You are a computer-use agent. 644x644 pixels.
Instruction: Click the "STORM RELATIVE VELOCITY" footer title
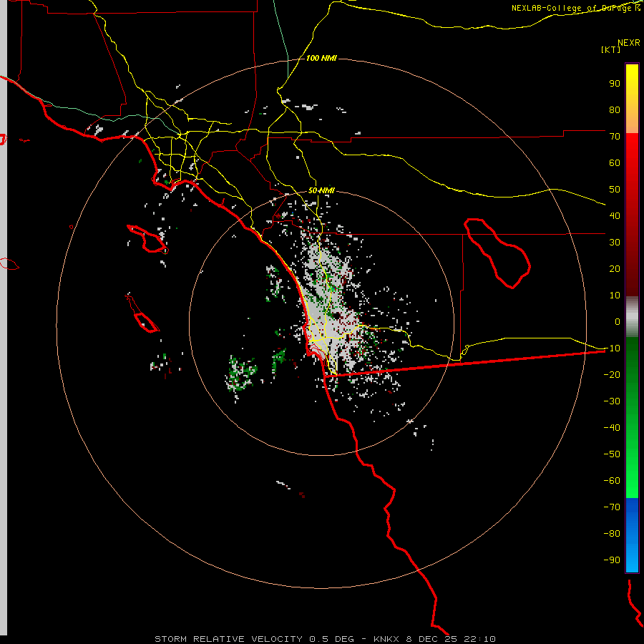228,639
